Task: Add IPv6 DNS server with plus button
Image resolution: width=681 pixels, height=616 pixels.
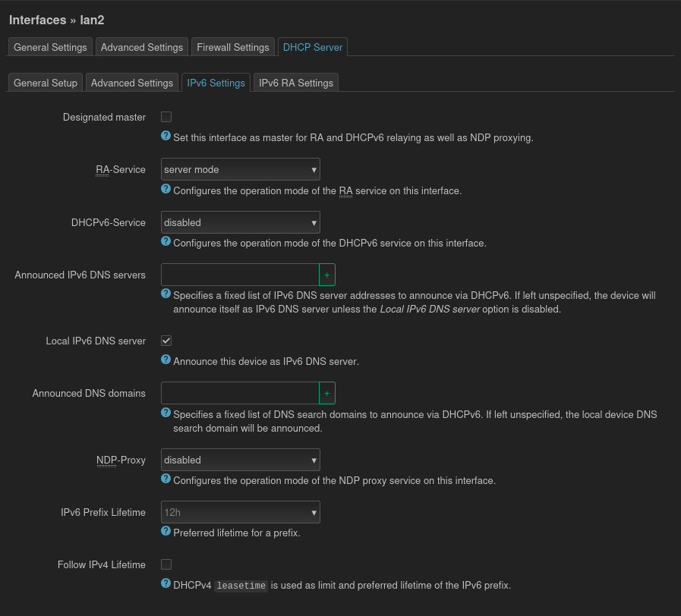Action: pos(327,275)
